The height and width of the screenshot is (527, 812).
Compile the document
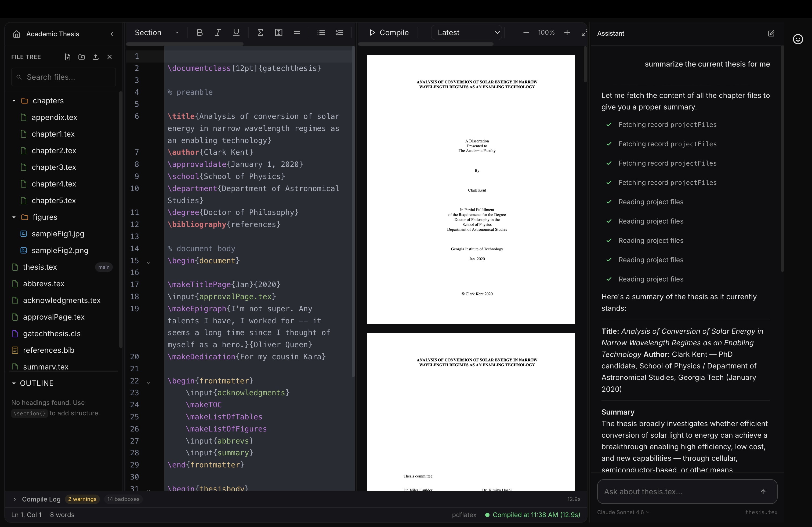[x=389, y=32]
